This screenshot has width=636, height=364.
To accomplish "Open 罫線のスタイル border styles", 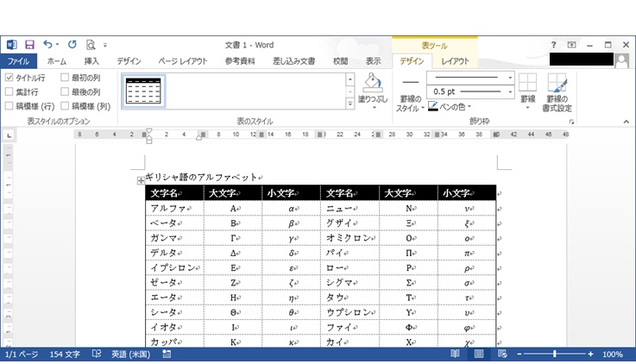I will tap(410, 92).
